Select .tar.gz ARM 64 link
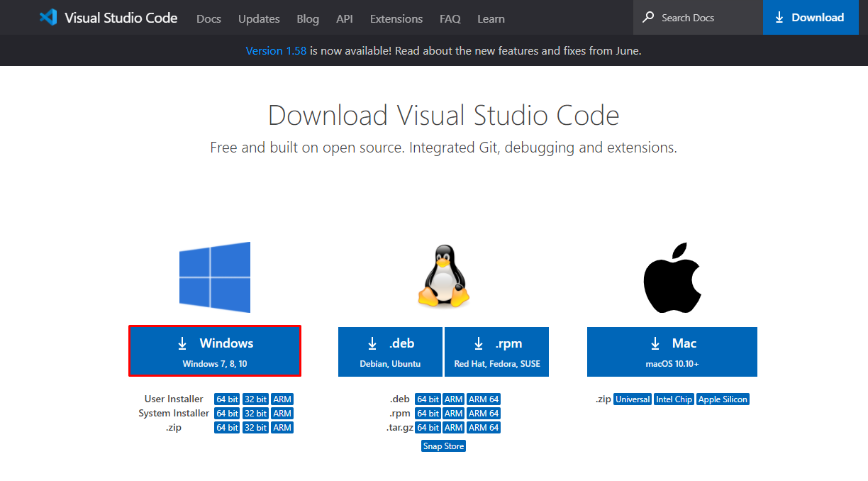Screen dimensions: 868x481 [484, 428]
